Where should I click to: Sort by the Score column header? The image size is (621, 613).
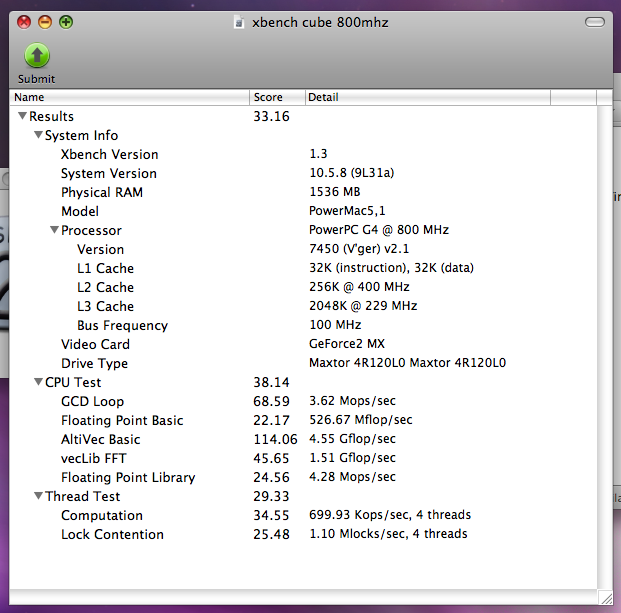coord(277,97)
